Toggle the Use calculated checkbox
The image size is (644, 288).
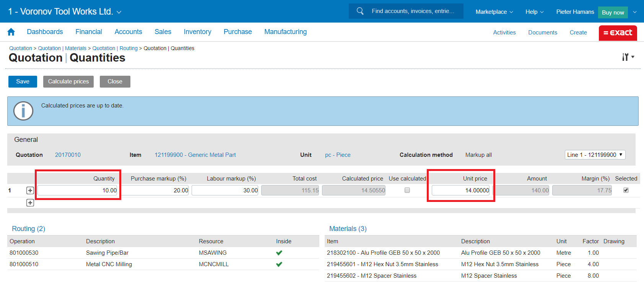[x=407, y=190]
